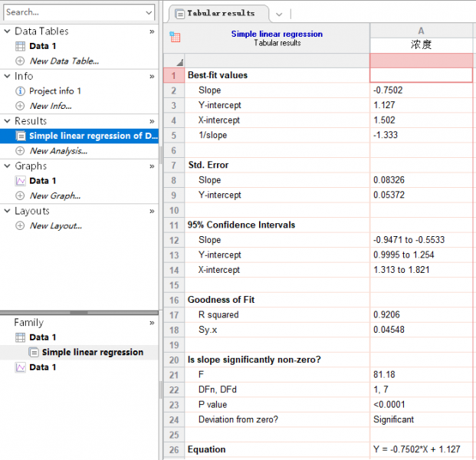The width and height of the screenshot is (476, 460).
Task: Collapse the Graphs section
Action: (x=8, y=166)
